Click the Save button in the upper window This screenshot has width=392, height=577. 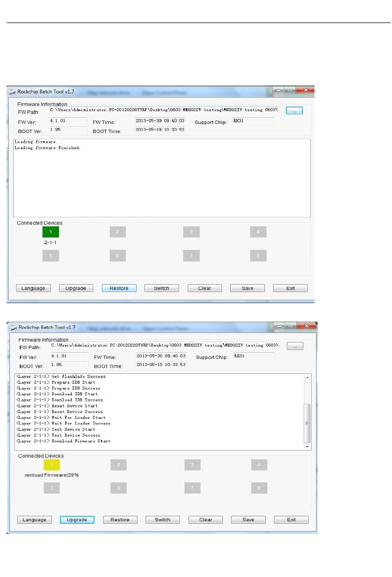coord(248,288)
